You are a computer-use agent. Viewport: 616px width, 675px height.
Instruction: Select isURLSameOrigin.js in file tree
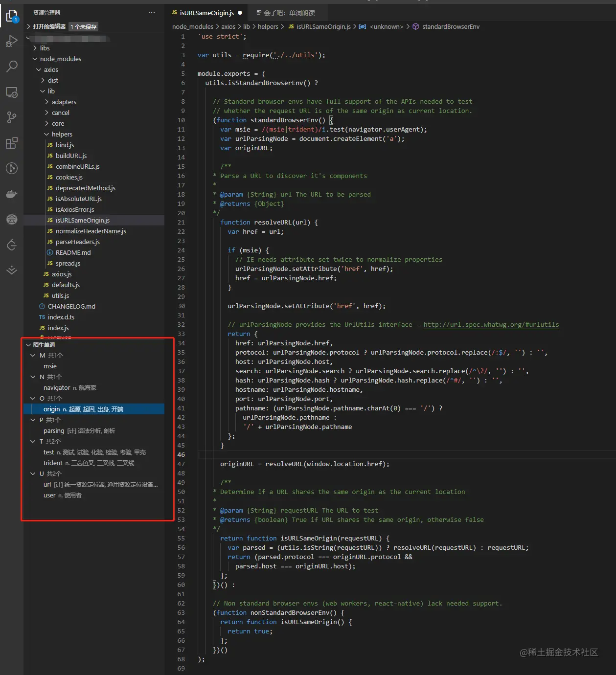pyautogui.click(x=94, y=220)
